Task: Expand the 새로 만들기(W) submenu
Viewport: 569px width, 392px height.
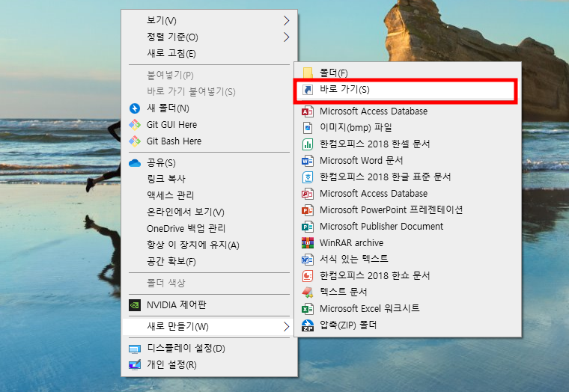Action: (210, 326)
